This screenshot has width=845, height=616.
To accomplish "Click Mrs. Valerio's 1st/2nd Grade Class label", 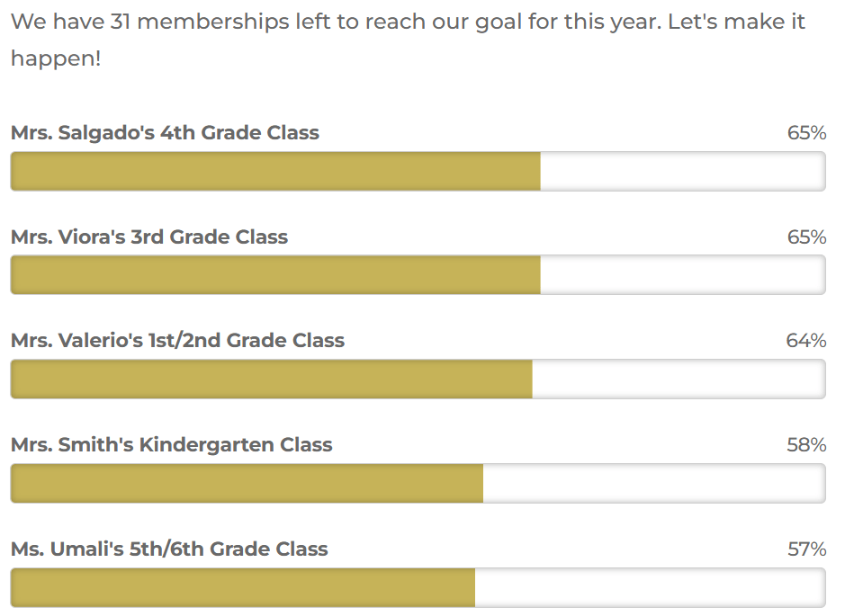I will (177, 341).
